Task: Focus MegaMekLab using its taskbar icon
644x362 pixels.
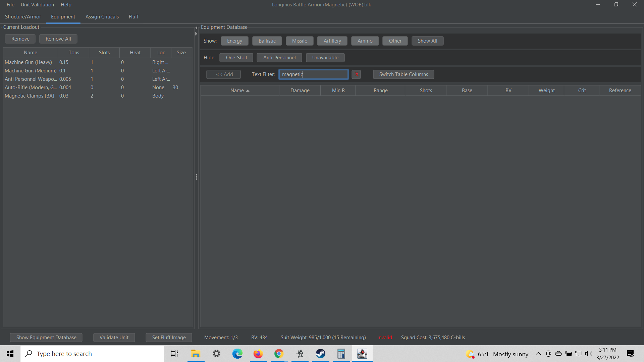Action: pos(362,354)
